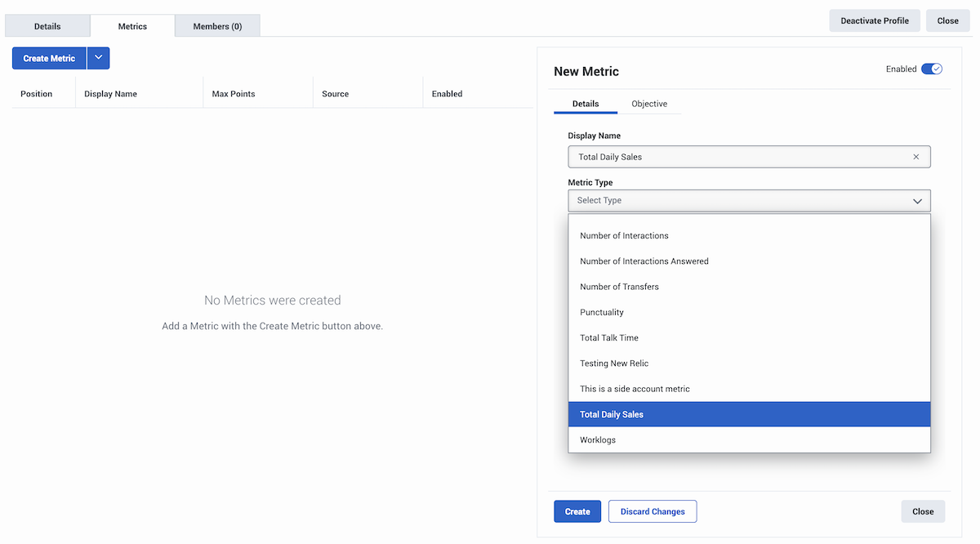Close the New Metric panel

[923, 511]
